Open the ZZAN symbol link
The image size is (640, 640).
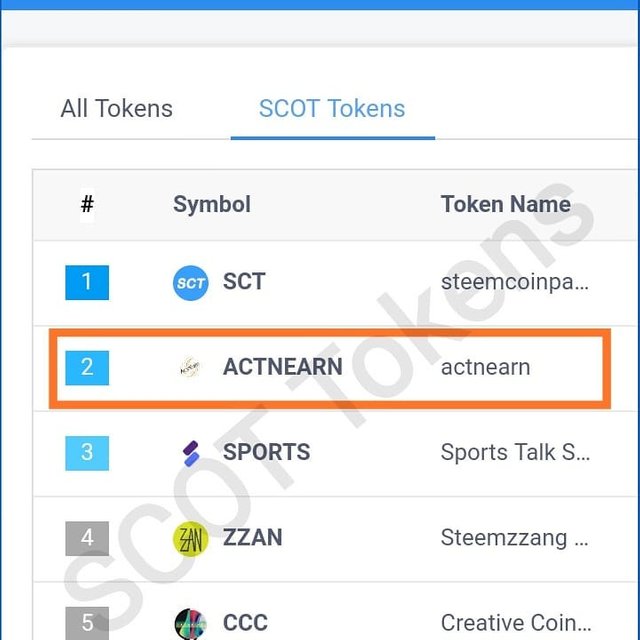(x=252, y=537)
